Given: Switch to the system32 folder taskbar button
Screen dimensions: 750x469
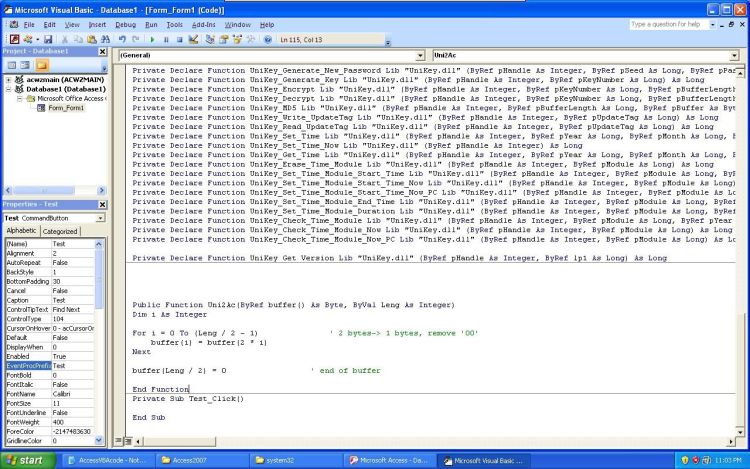Looking at the screenshot, I should click(x=296, y=460).
